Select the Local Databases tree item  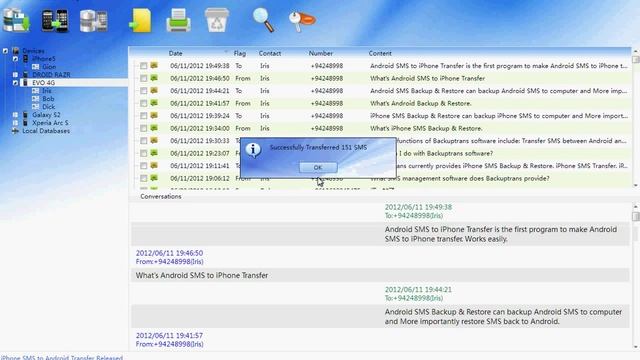pos(46,131)
